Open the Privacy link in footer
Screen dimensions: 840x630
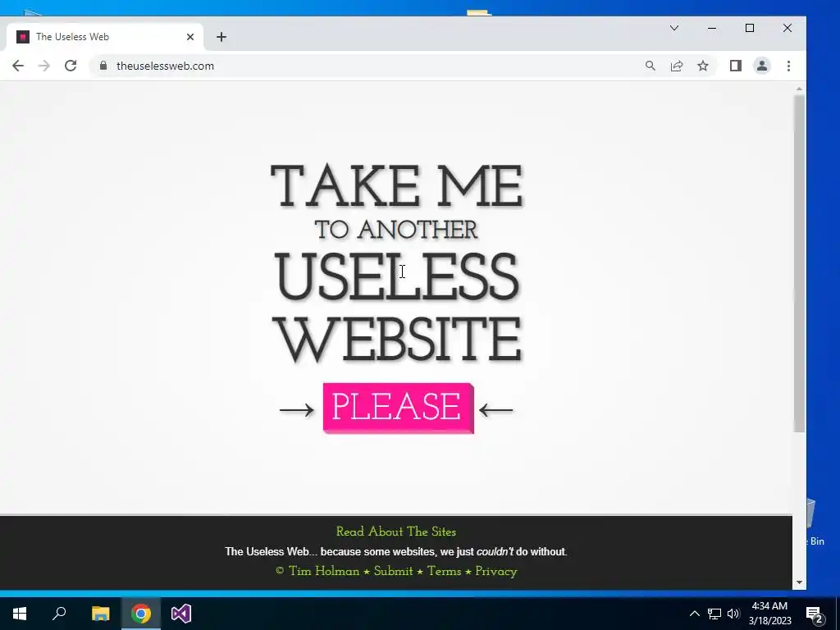[x=496, y=571]
